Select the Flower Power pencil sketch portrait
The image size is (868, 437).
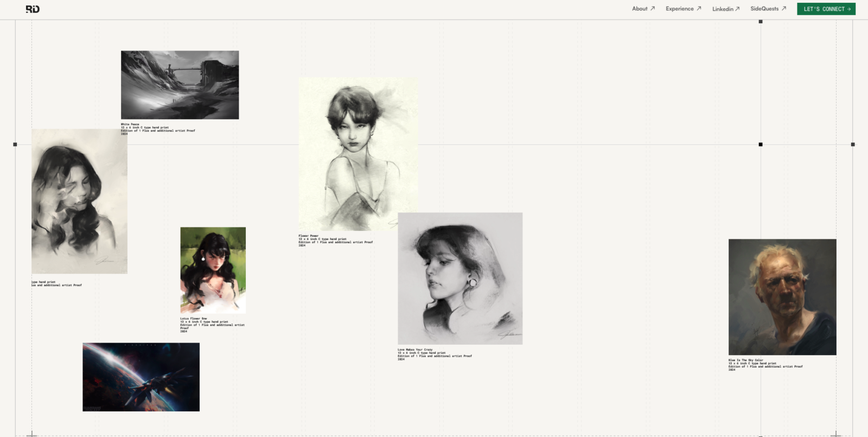tap(358, 154)
